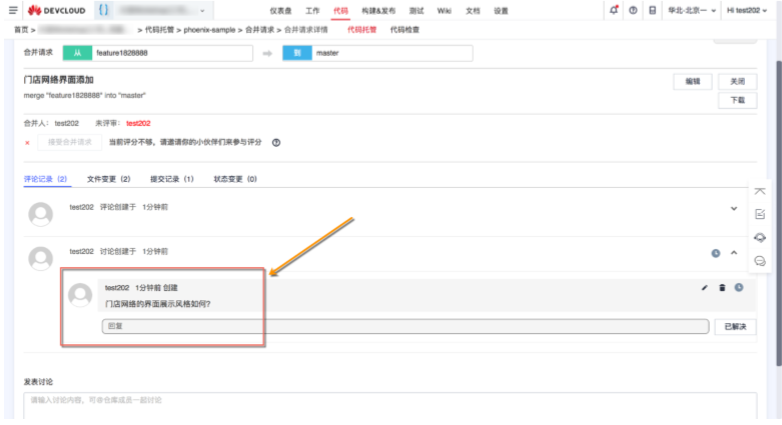Click the clock icon on the 讨论创建于 row
The height and width of the screenshot is (425, 782).
716,253
